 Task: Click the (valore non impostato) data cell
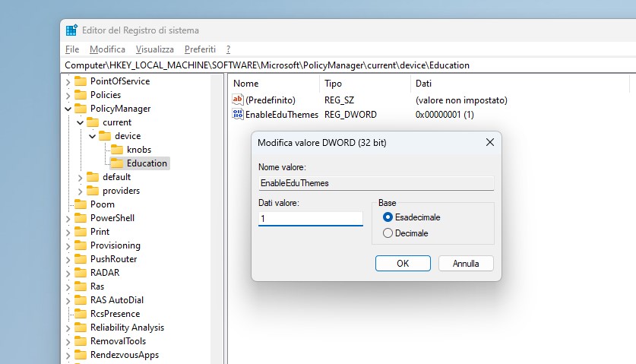coord(461,100)
